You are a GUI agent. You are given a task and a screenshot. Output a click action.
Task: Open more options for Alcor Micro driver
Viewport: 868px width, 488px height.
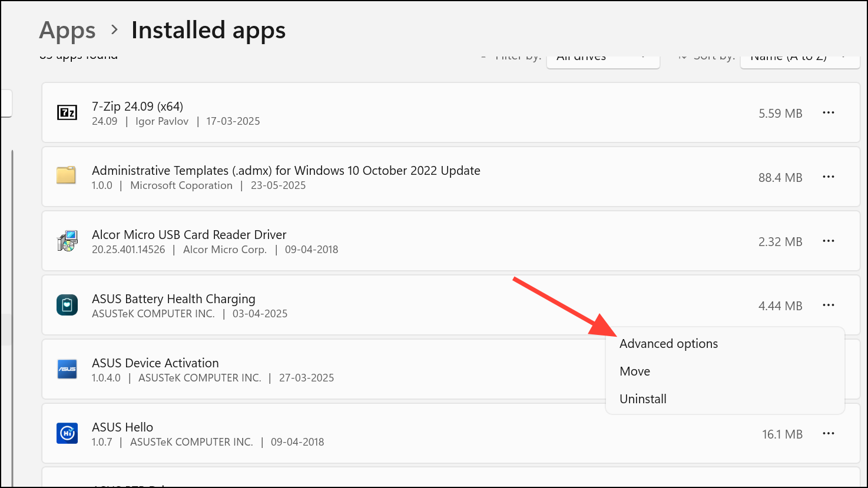[828, 241]
